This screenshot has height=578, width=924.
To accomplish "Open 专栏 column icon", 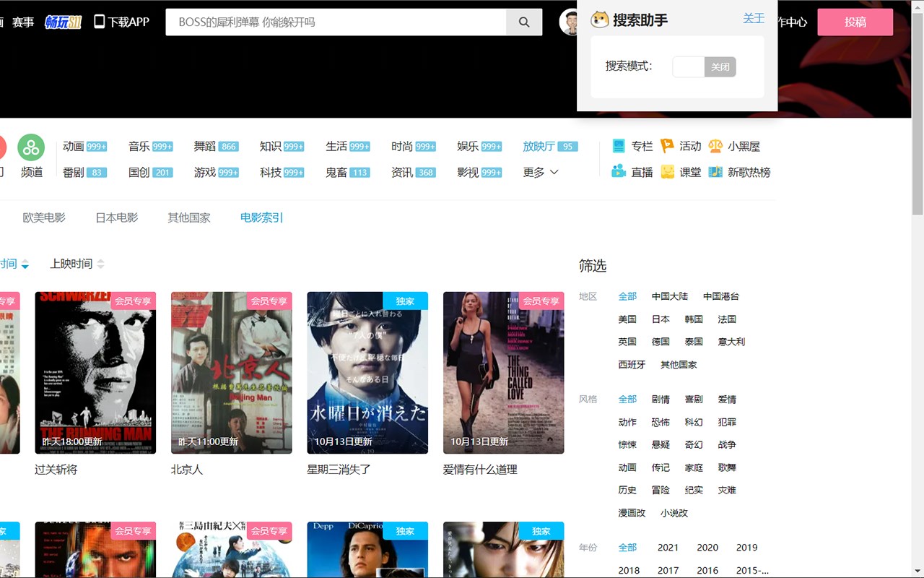I will [x=619, y=146].
